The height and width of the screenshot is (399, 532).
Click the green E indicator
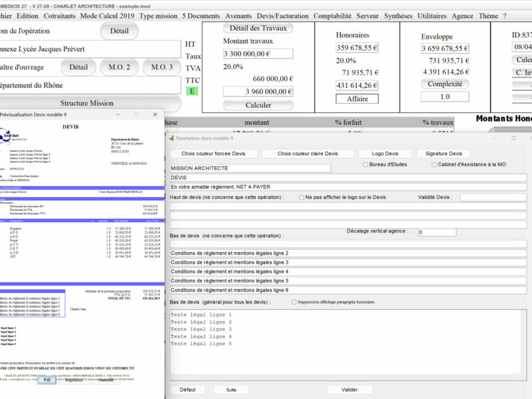pos(192,91)
